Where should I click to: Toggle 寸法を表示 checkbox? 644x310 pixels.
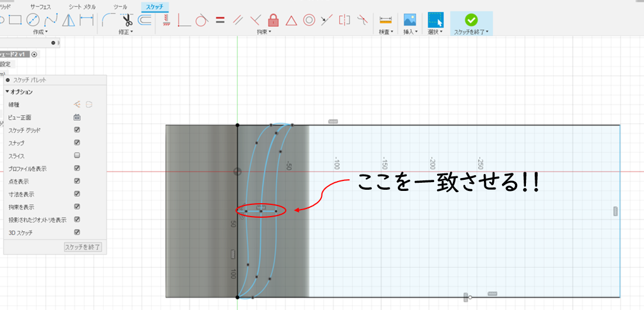click(77, 194)
